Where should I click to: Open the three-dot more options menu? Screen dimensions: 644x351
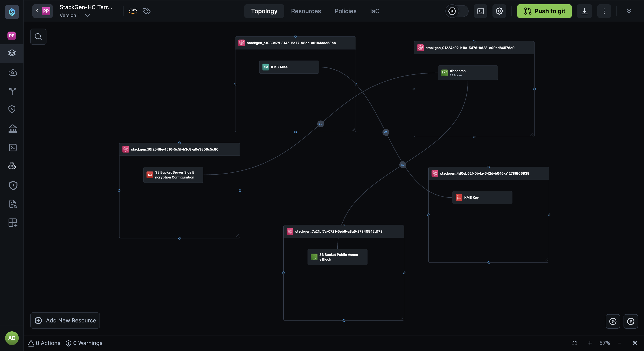(x=604, y=11)
